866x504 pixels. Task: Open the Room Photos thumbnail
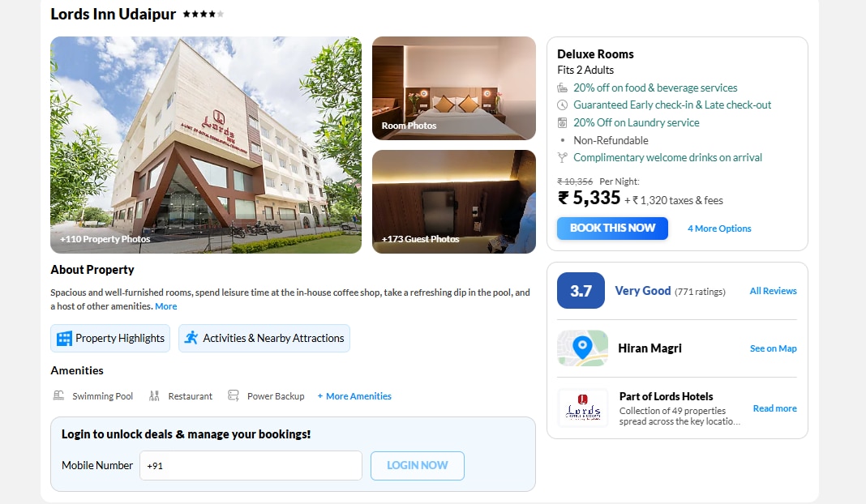tap(454, 88)
